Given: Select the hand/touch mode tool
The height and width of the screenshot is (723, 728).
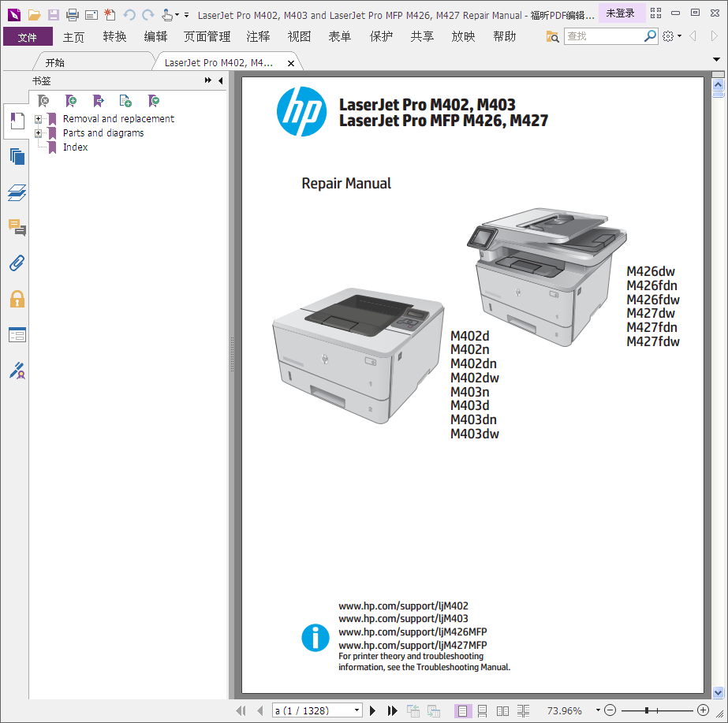Looking at the screenshot, I should (167, 15).
